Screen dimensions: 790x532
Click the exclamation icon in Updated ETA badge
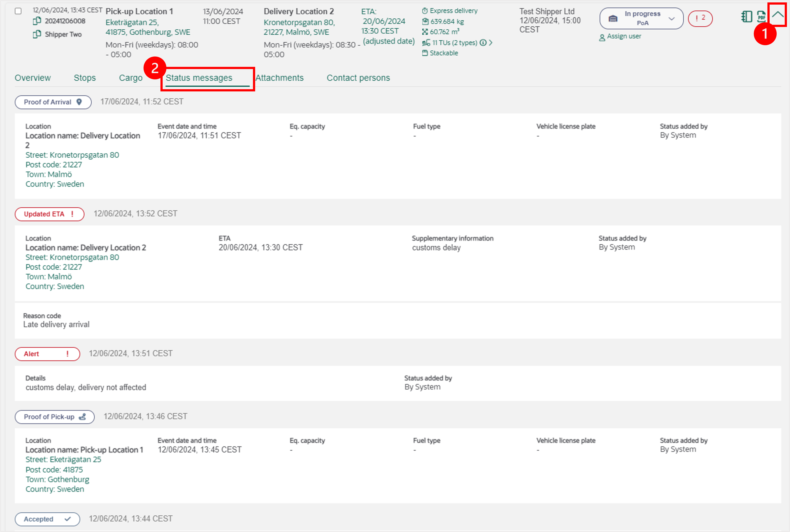coord(72,214)
